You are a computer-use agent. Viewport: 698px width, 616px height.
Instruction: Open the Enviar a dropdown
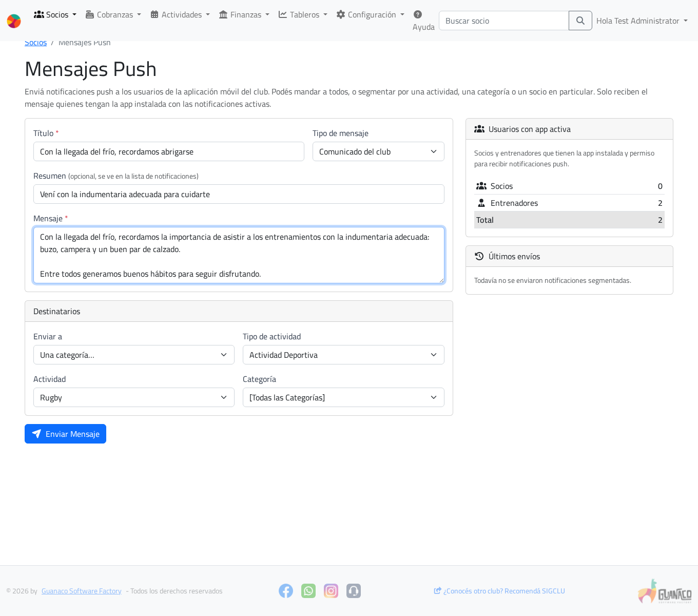point(134,355)
